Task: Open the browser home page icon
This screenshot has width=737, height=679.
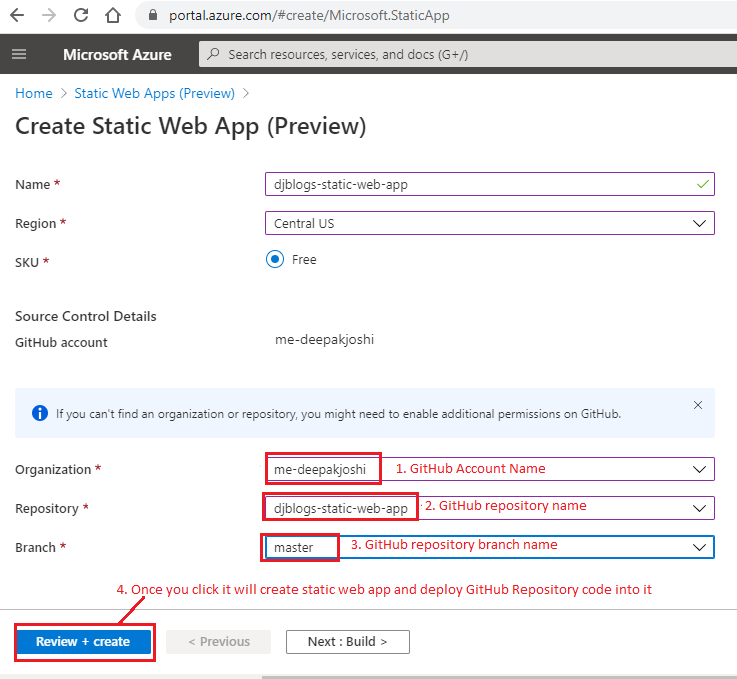Action: pos(113,15)
